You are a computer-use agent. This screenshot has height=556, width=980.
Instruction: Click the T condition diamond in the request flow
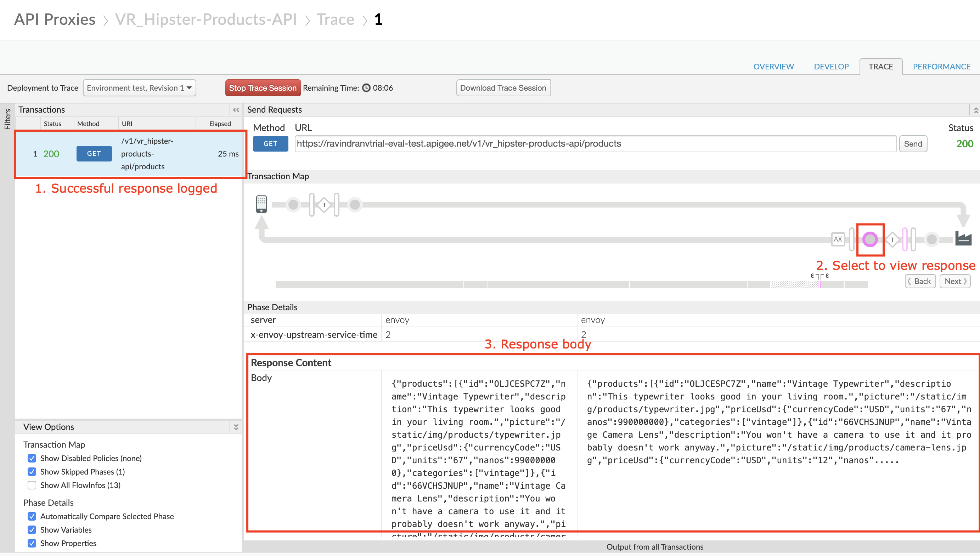tap(324, 205)
